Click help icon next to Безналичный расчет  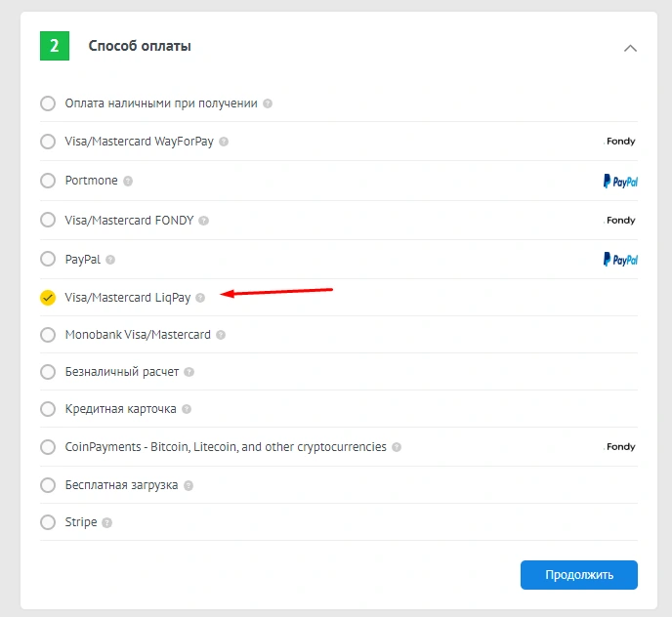pos(189,372)
